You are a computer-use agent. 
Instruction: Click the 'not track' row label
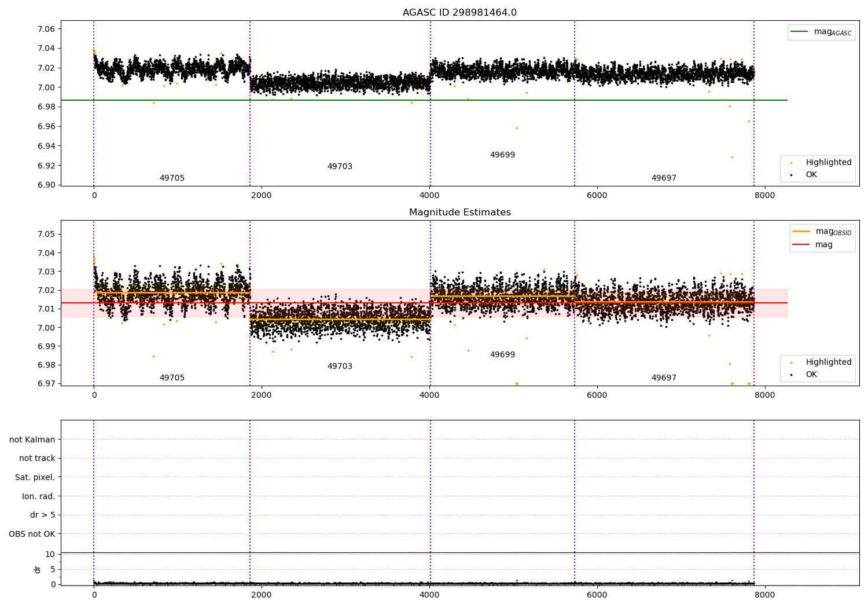(37, 459)
